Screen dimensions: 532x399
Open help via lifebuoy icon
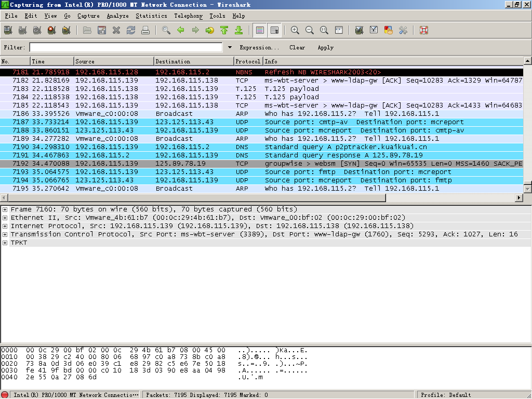pos(424,30)
